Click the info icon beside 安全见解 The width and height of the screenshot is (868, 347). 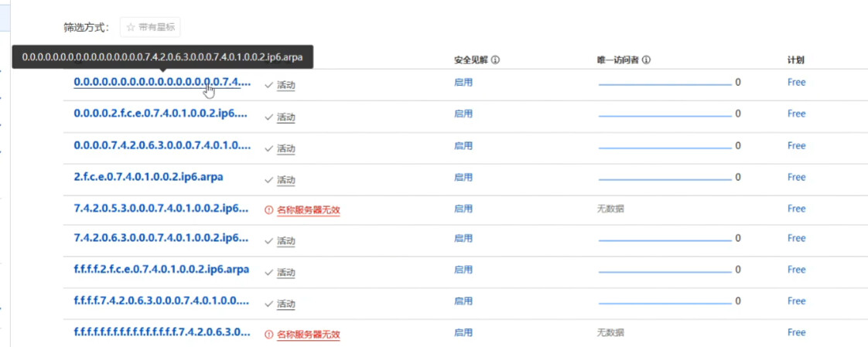point(495,60)
